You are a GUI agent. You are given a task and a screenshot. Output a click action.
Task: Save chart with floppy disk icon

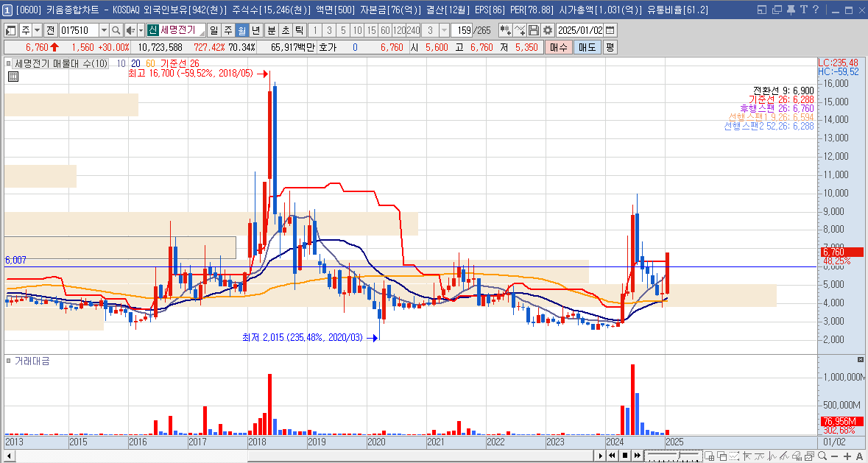click(534, 30)
